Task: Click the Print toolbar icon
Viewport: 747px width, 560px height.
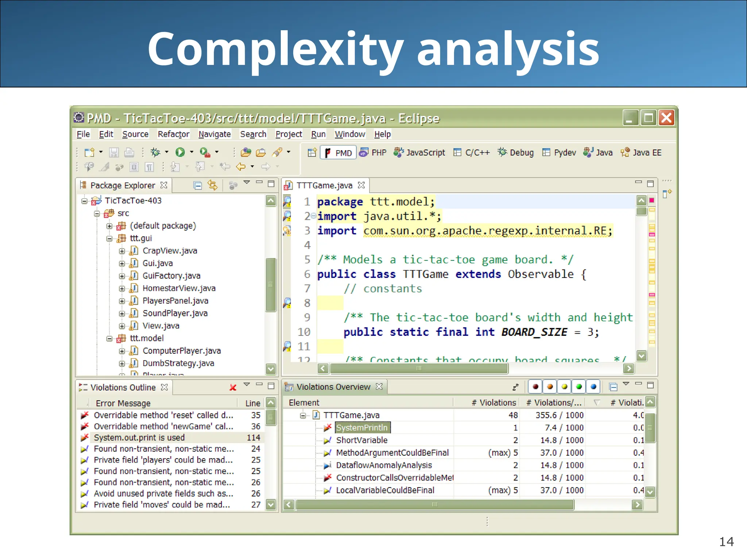Action: point(129,152)
